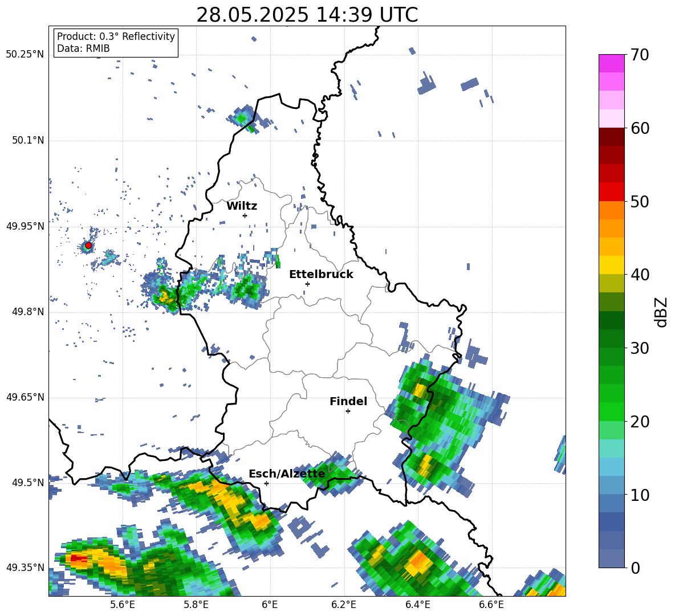Image resolution: width=675 pixels, height=616 pixels.
Task: Click the Findel station cross marker
Action: coord(348,411)
